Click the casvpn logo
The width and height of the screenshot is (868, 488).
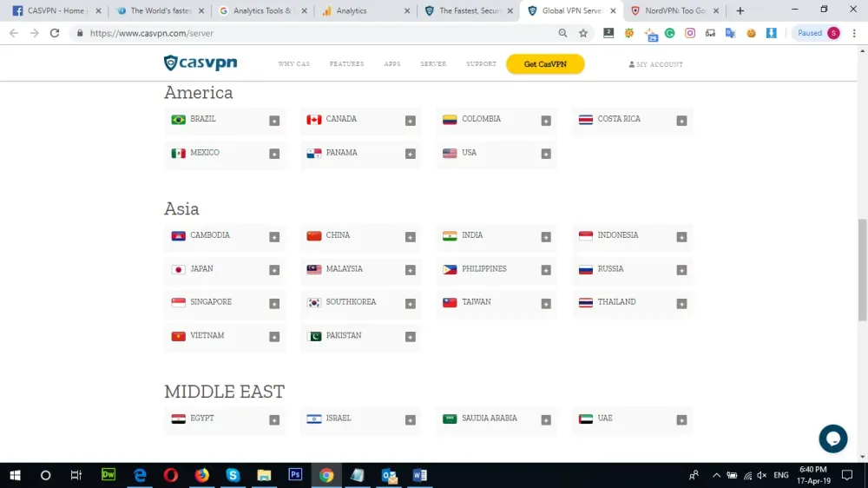click(201, 63)
